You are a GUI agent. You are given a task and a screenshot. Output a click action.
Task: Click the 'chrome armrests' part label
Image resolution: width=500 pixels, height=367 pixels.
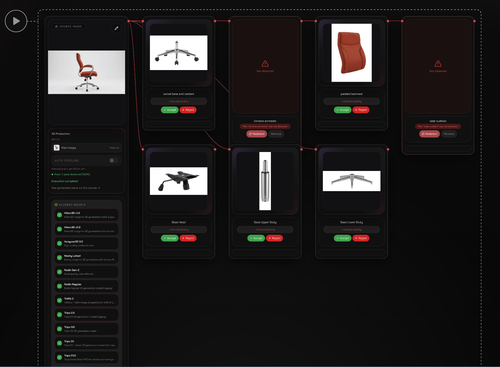click(265, 121)
